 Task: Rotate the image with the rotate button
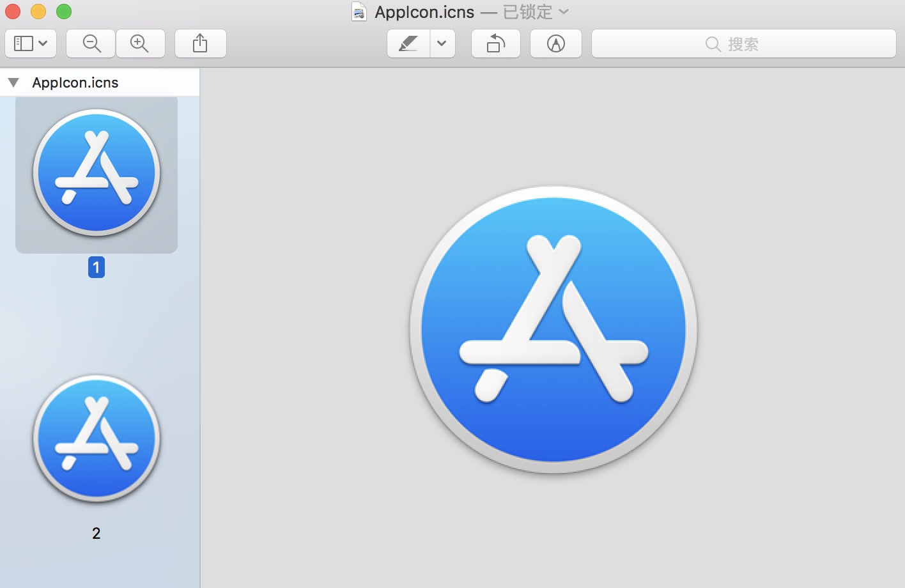click(496, 43)
